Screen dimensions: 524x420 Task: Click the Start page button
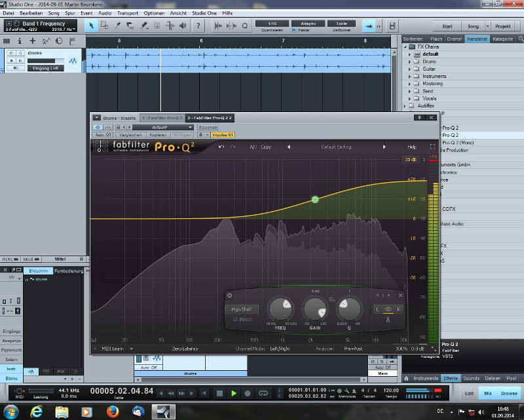(x=447, y=26)
